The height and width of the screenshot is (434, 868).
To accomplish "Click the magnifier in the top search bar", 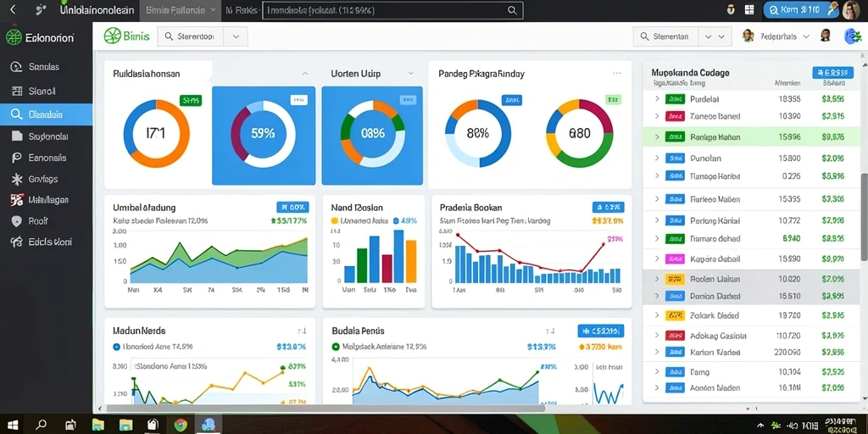I will 512,10.
